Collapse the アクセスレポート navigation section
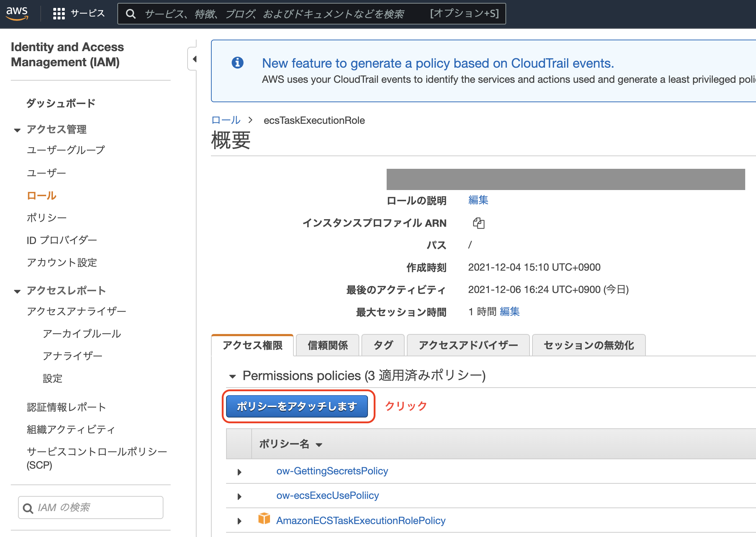Image resolution: width=756 pixels, height=537 pixels. [x=17, y=291]
